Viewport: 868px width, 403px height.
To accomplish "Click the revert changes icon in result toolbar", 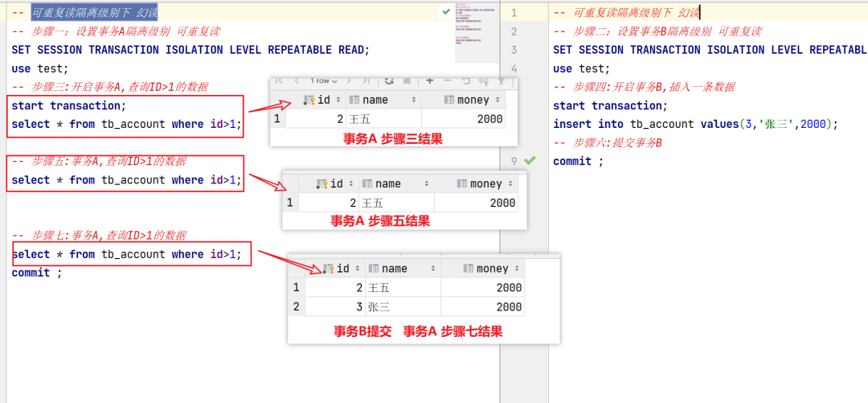I will coord(465,80).
